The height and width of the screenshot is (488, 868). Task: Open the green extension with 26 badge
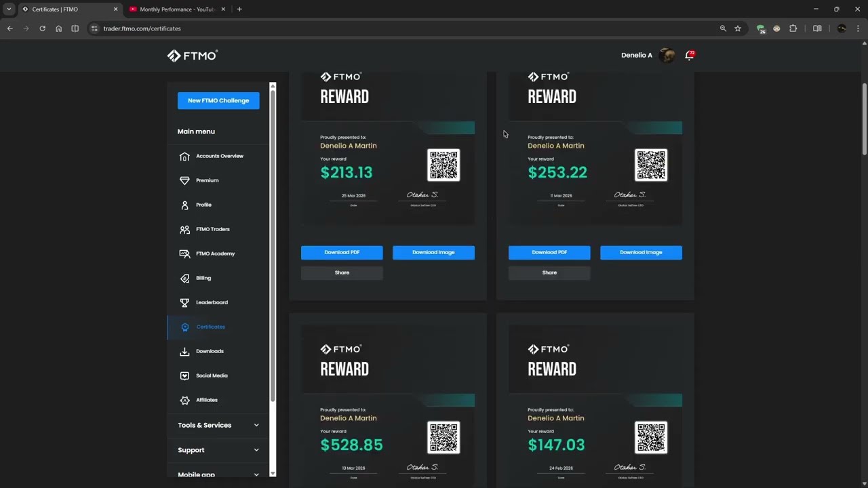tap(761, 28)
